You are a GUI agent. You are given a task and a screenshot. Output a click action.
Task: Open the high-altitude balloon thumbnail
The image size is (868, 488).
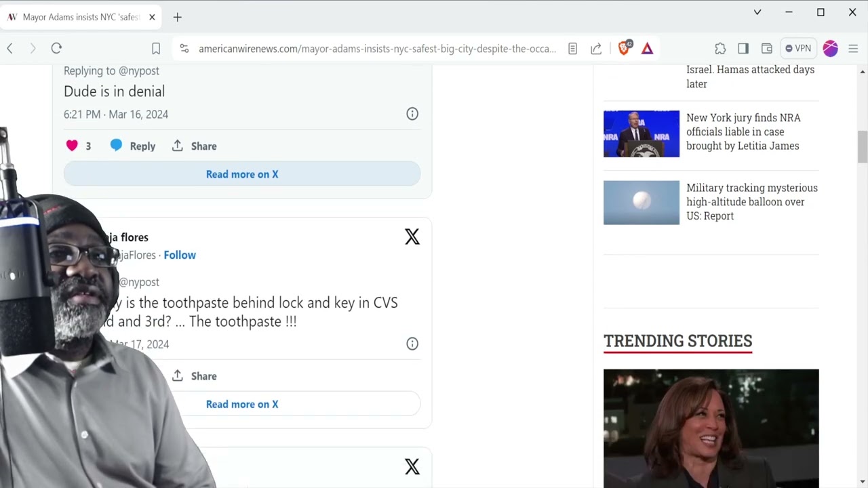pyautogui.click(x=642, y=203)
